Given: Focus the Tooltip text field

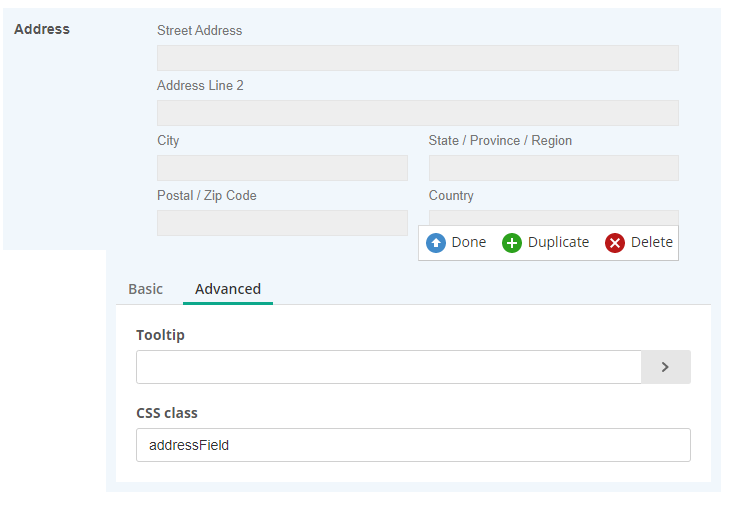Looking at the screenshot, I should (x=388, y=367).
